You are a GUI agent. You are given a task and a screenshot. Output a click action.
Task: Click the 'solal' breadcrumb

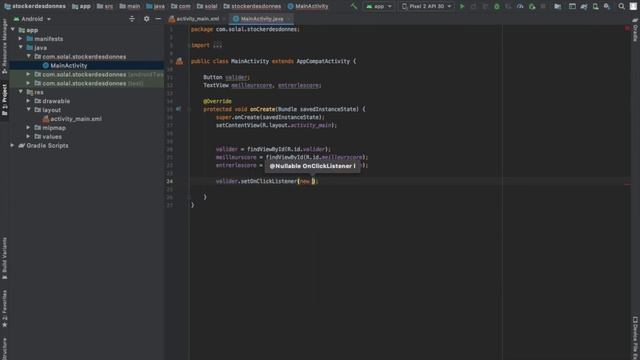207,6
